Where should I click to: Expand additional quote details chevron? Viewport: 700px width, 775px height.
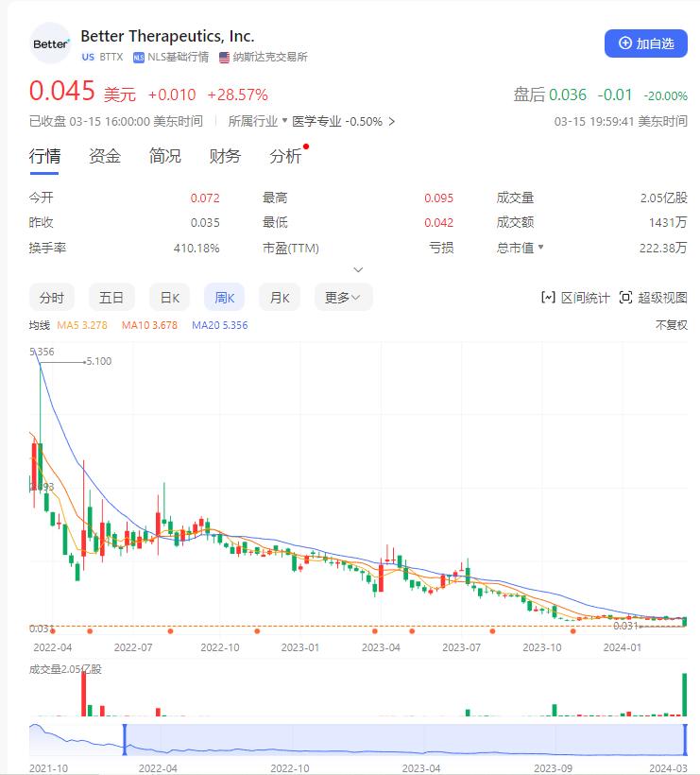click(x=358, y=270)
